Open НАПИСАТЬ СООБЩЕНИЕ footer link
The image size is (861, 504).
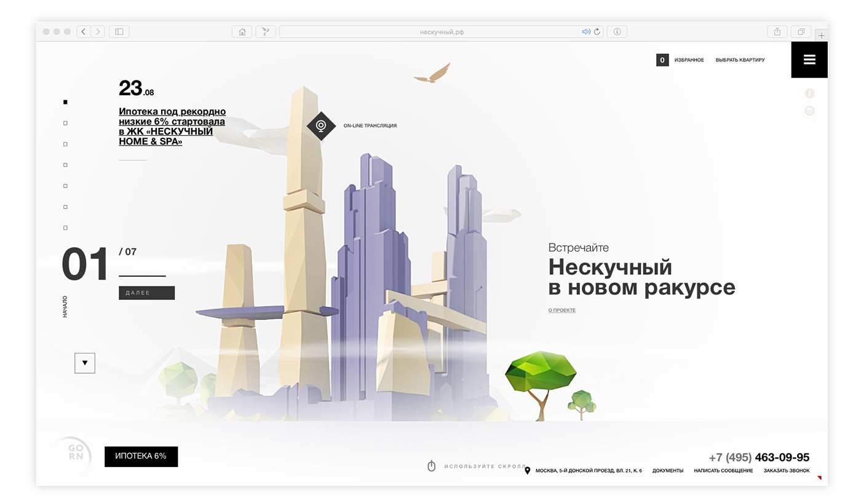(723, 471)
